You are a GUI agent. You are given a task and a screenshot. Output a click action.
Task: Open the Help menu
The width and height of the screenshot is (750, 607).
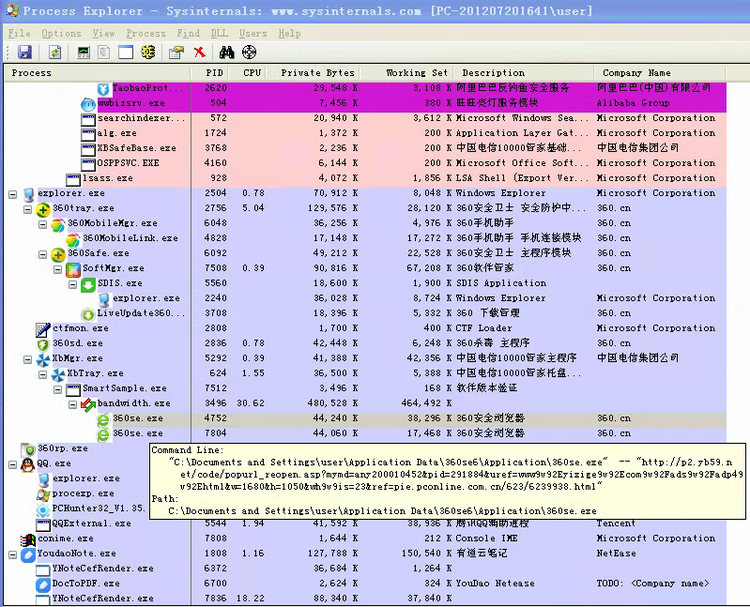coord(289,33)
